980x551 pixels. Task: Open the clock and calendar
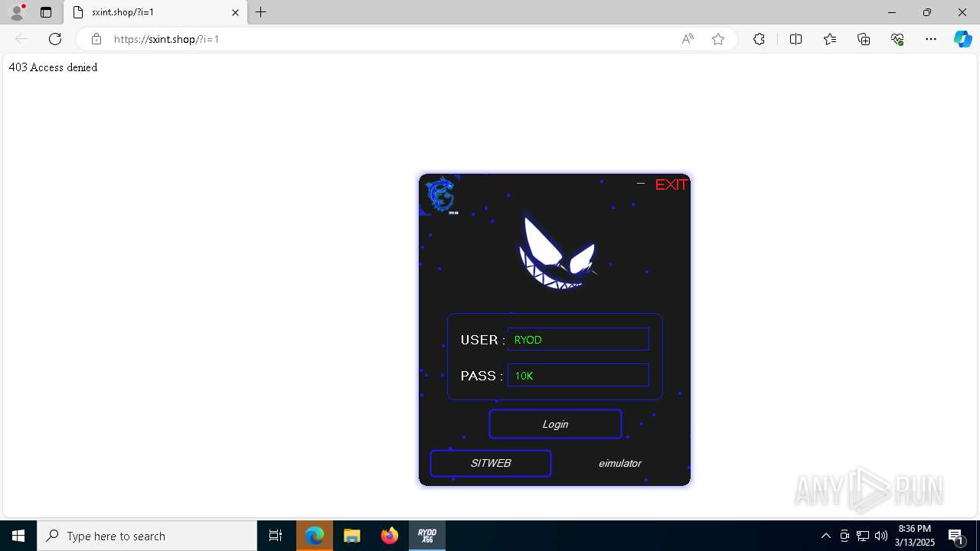coord(915,536)
